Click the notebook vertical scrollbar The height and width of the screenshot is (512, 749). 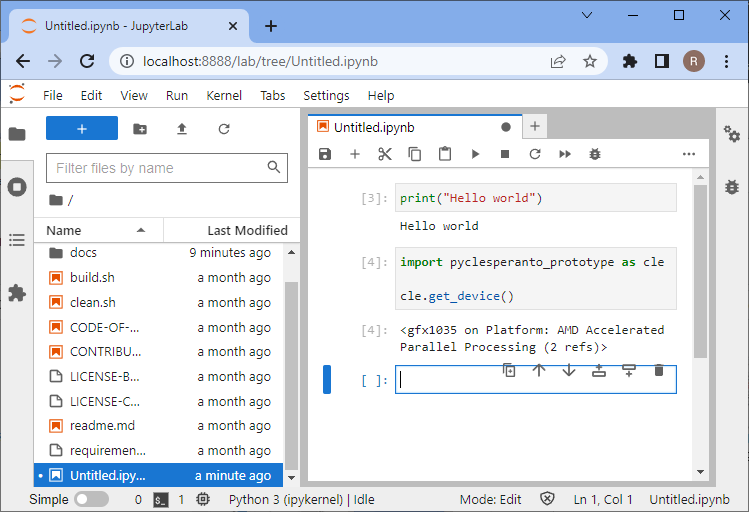pos(700,270)
